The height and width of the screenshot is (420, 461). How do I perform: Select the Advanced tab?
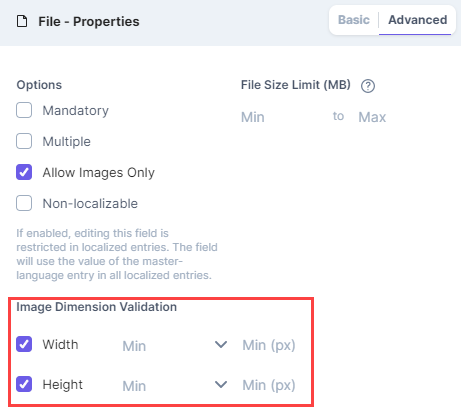point(418,20)
